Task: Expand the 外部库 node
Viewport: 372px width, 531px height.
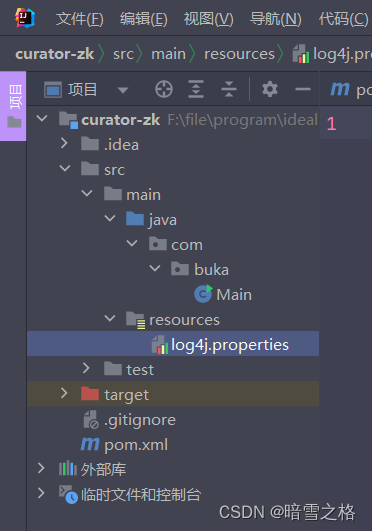Action: point(41,468)
